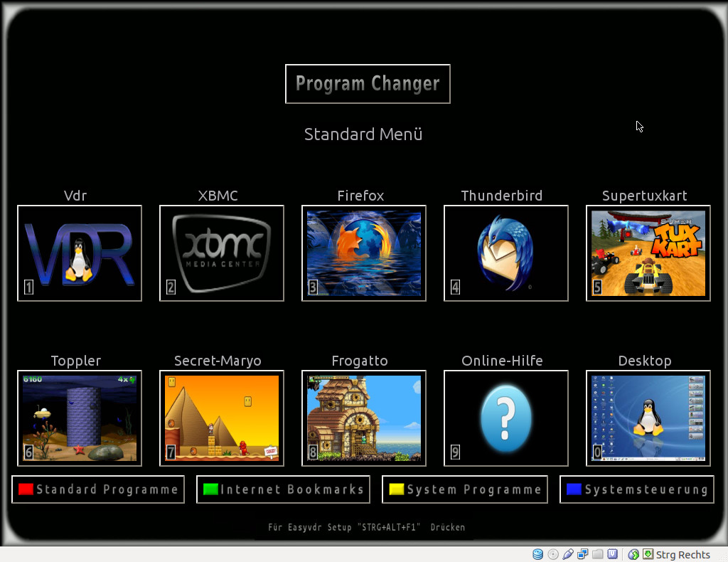Switch to the Desktop tile
Screen dimensions: 728x562
[x=648, y=418]
